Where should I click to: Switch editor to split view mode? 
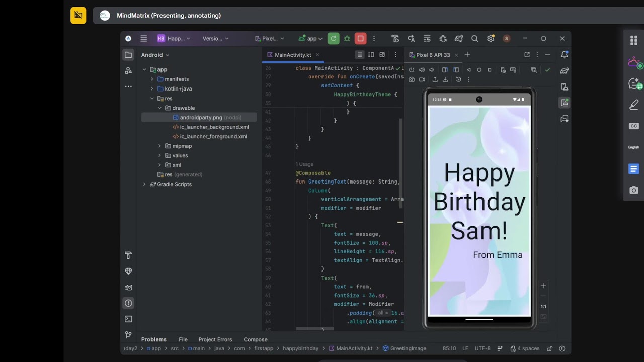pos(371,55)
